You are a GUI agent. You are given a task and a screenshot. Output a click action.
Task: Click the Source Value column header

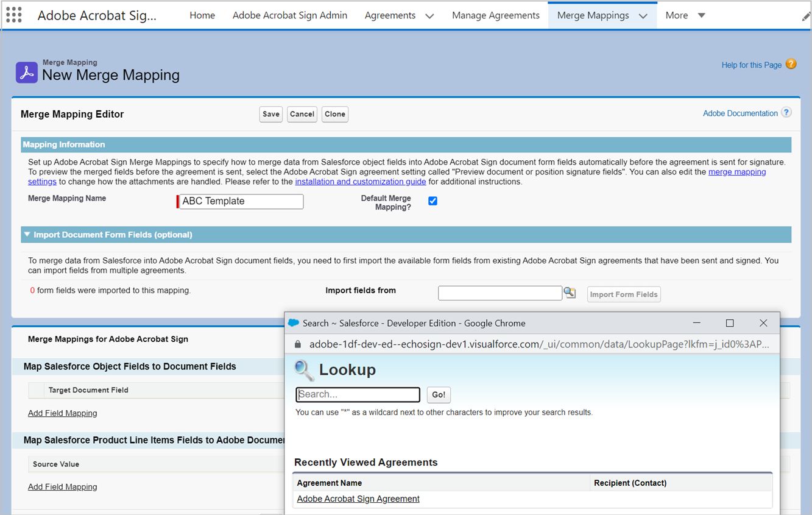point(56,464)
